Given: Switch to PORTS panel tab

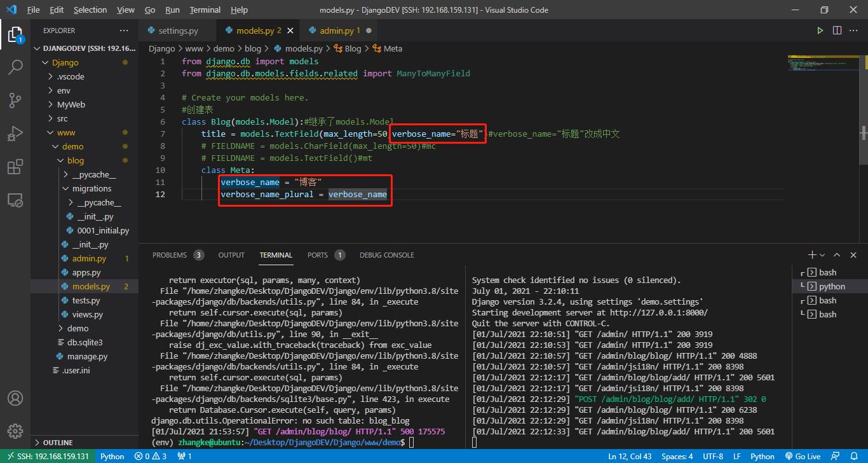Looking at the screenshot, I should [325, 254].
